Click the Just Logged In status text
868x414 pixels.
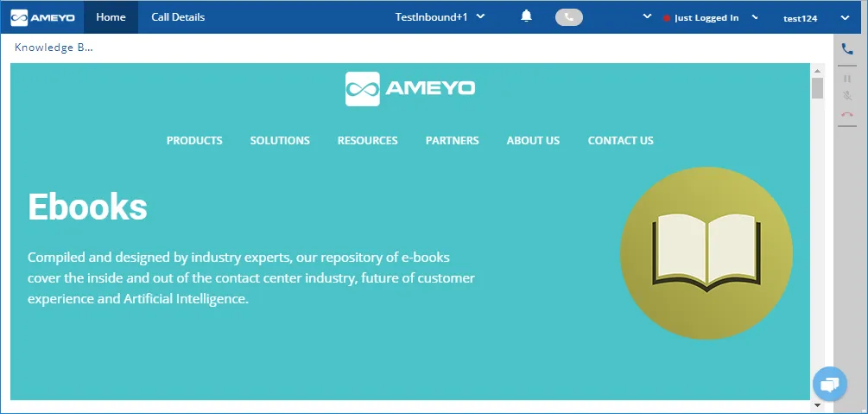(x=706, y=18)
